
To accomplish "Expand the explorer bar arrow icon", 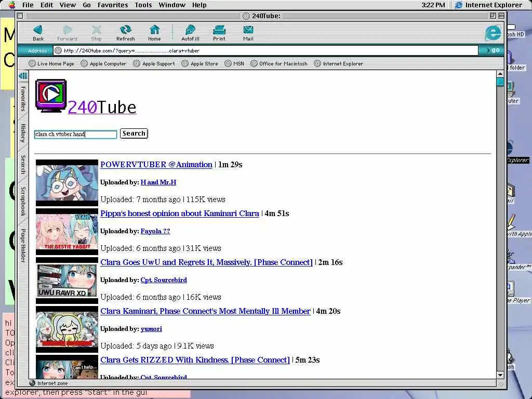I will (23, 76).
